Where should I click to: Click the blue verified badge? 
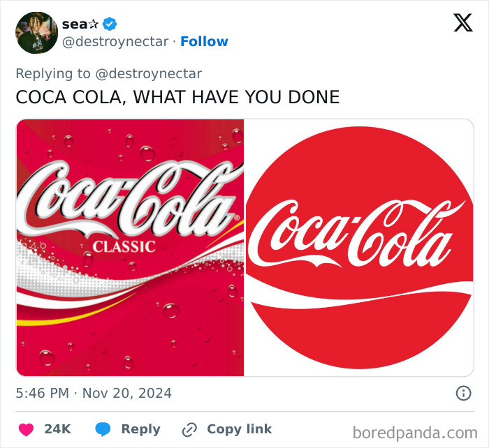[x=110, y=24]
